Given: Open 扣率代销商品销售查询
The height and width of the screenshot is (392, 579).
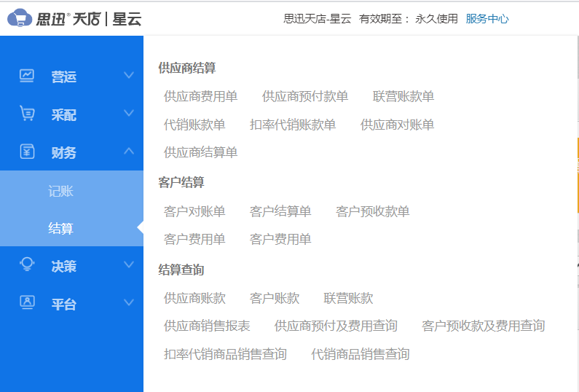Looking at the screenshot, I should [225, 354].
